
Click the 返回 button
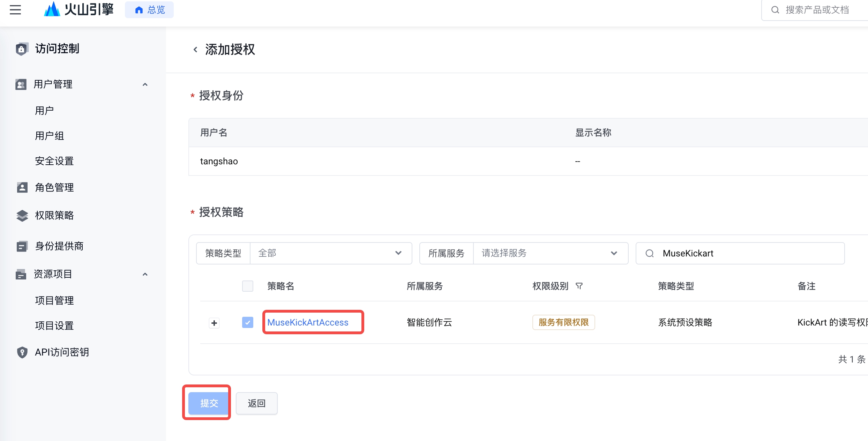click(257, 403)
